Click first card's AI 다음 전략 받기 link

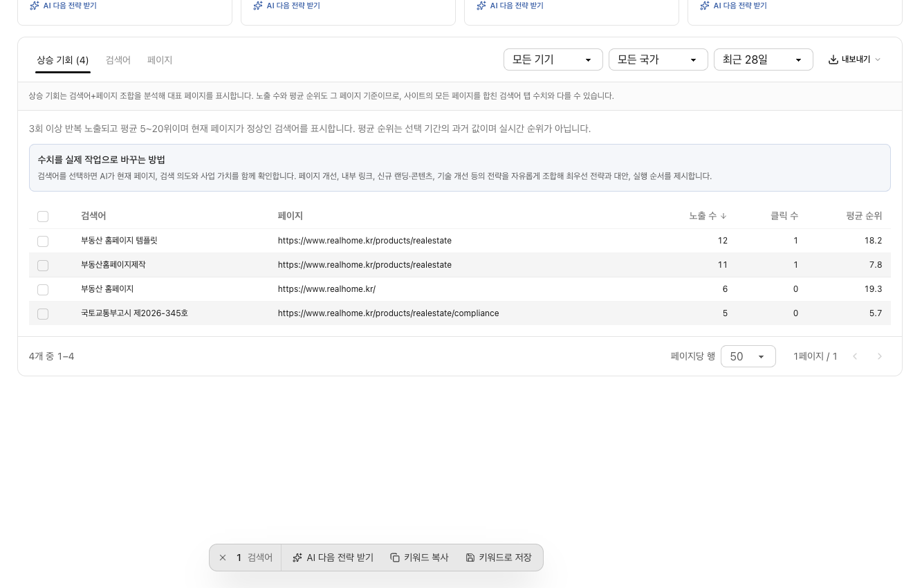tap(63, 6)
